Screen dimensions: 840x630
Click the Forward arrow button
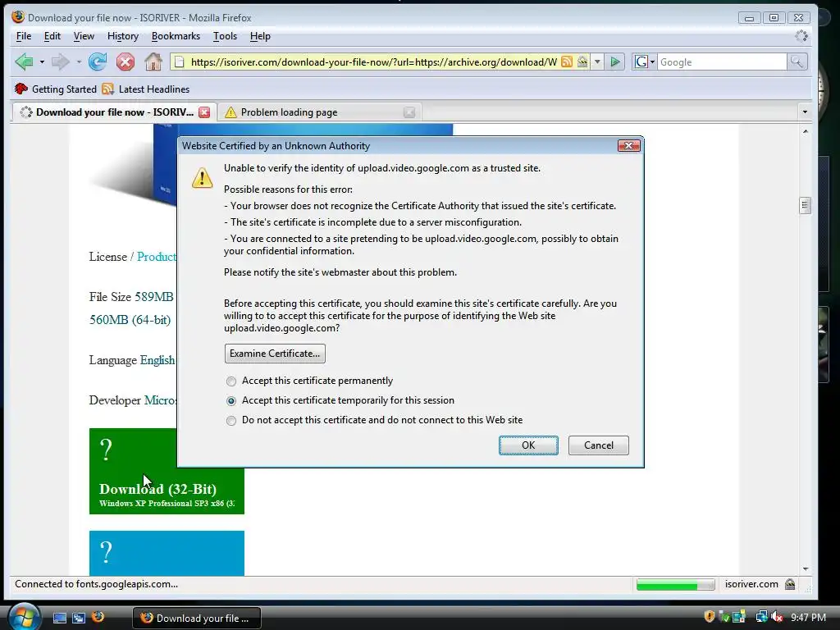click(61, 62)
